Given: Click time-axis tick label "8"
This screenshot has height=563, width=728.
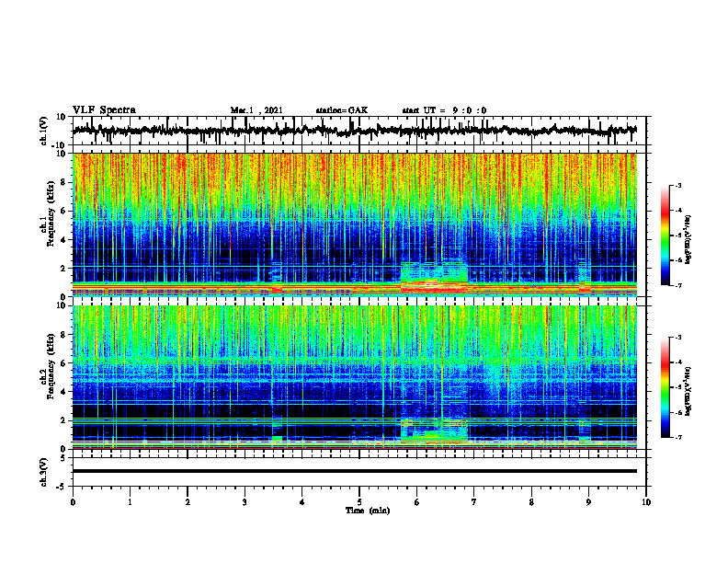Looking at the screenshot, I should [531, 502].
